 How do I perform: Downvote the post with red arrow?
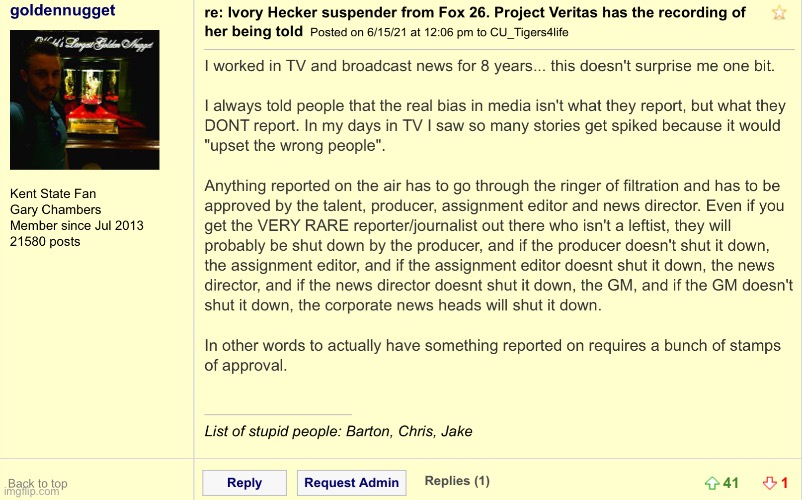[x=769, y=483]
